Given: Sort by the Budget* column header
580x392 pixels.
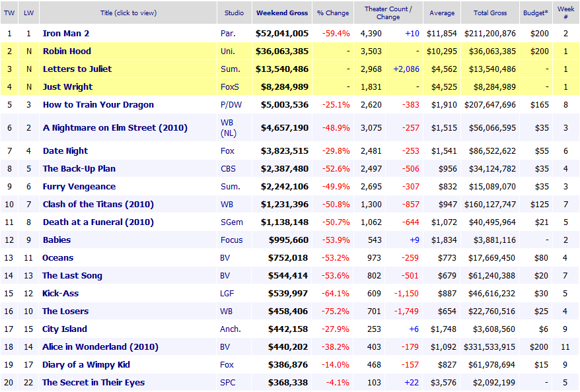Looking at the screenshot, I should (536, 13).
